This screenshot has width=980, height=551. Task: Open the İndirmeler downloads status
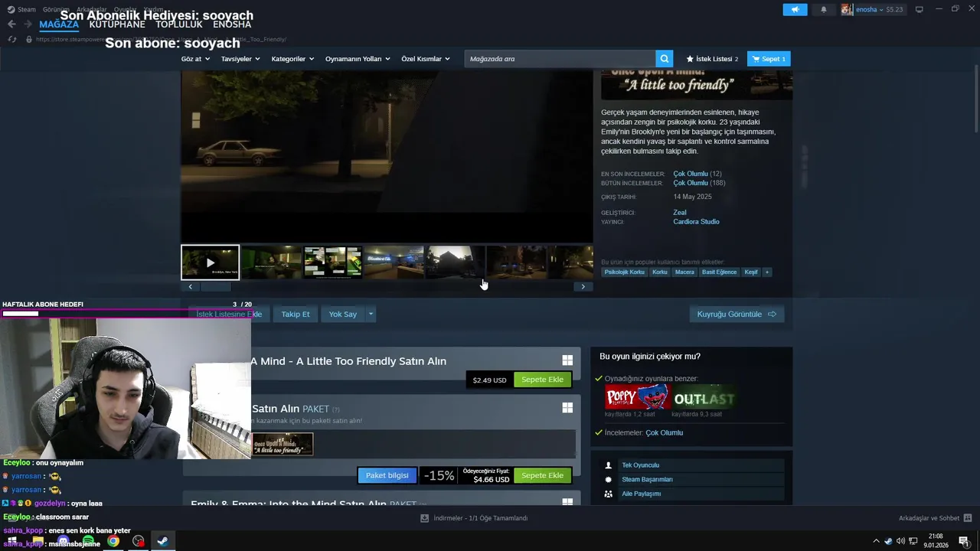coord(474,518)
